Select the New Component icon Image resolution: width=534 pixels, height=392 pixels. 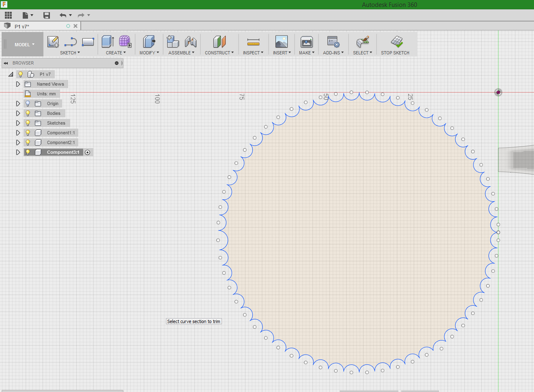(173, 41)
